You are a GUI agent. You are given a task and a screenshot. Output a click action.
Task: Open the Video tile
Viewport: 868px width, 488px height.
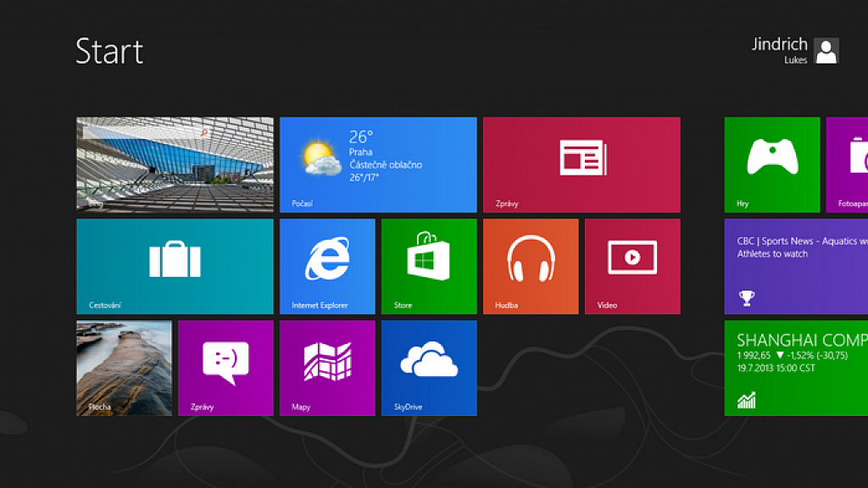tap(632, 266)
